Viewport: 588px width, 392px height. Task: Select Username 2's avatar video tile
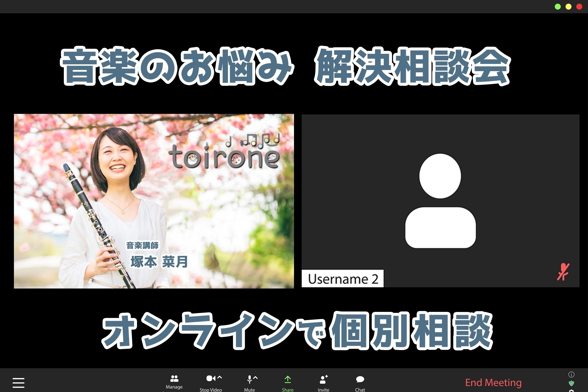[440, 201]
